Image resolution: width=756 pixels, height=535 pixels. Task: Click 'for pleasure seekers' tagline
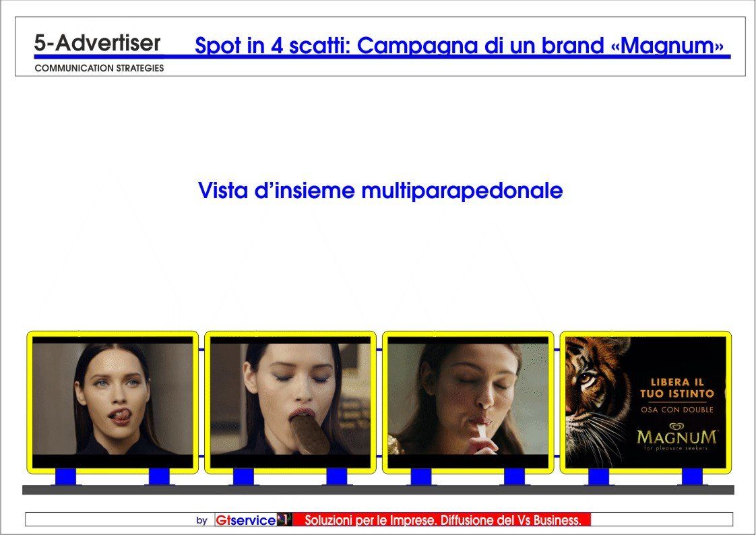(676, 448)
